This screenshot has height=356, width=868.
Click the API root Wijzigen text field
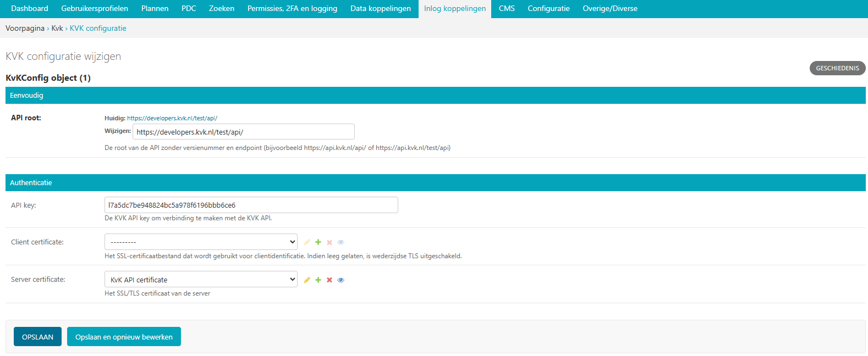tap(243, 132)
